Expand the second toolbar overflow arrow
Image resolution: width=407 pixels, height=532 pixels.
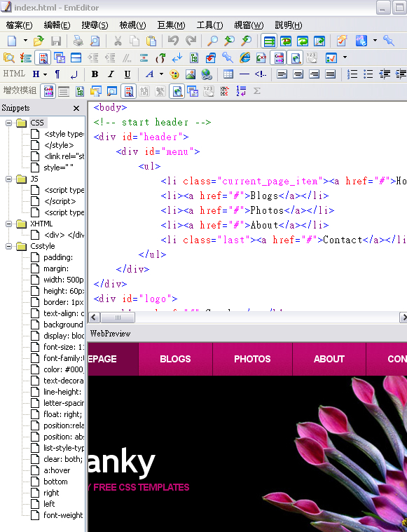point(345,57)
